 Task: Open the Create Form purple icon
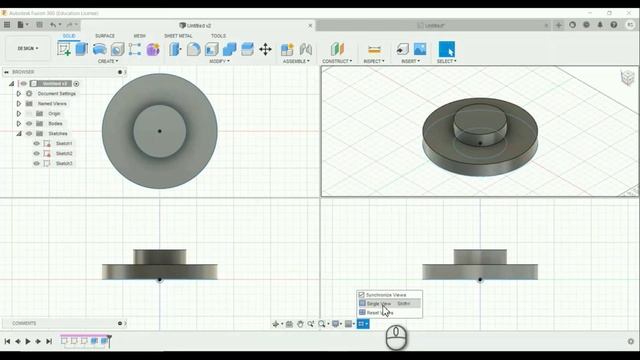pos(153,49)
